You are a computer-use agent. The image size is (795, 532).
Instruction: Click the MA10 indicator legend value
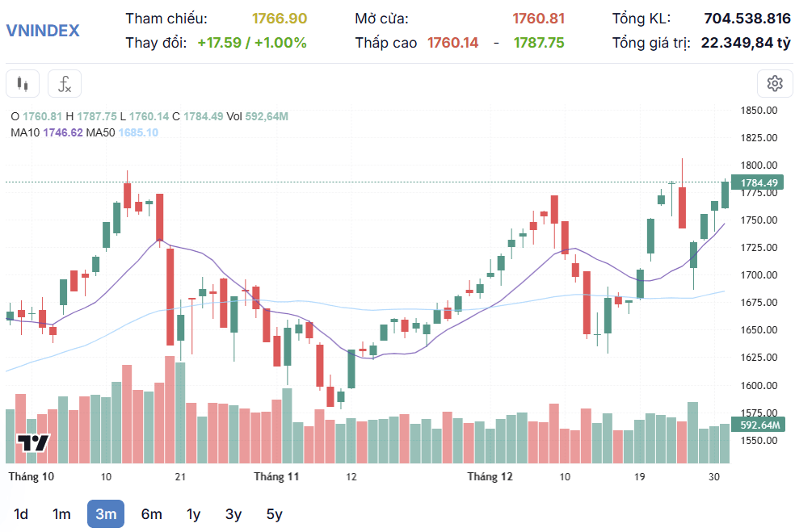63,132
